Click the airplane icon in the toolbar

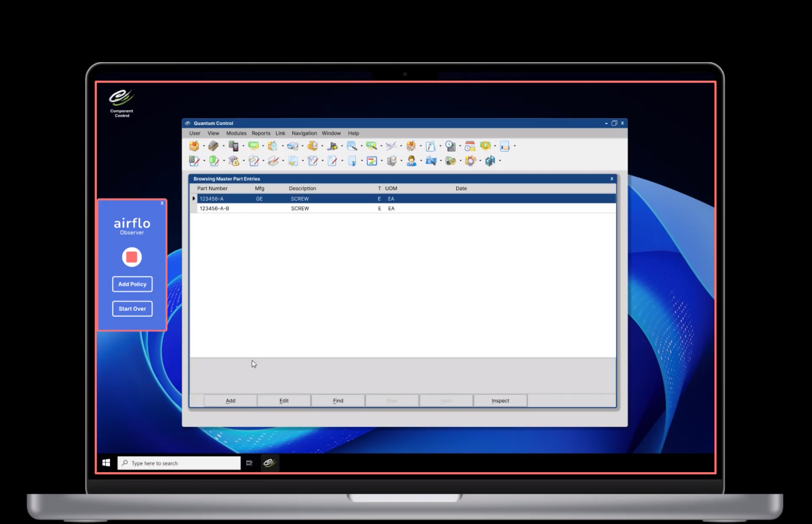tap(391, 146)
